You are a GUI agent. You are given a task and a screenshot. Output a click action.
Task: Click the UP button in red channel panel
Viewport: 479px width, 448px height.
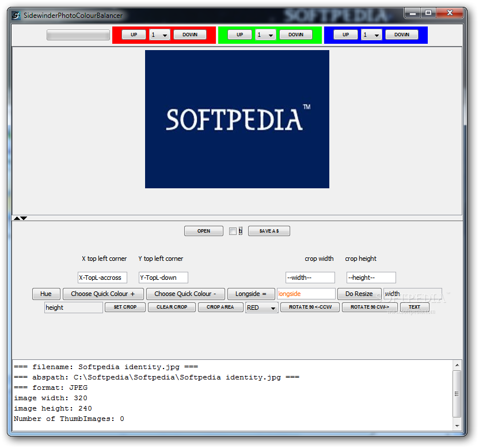pos(134,35)
